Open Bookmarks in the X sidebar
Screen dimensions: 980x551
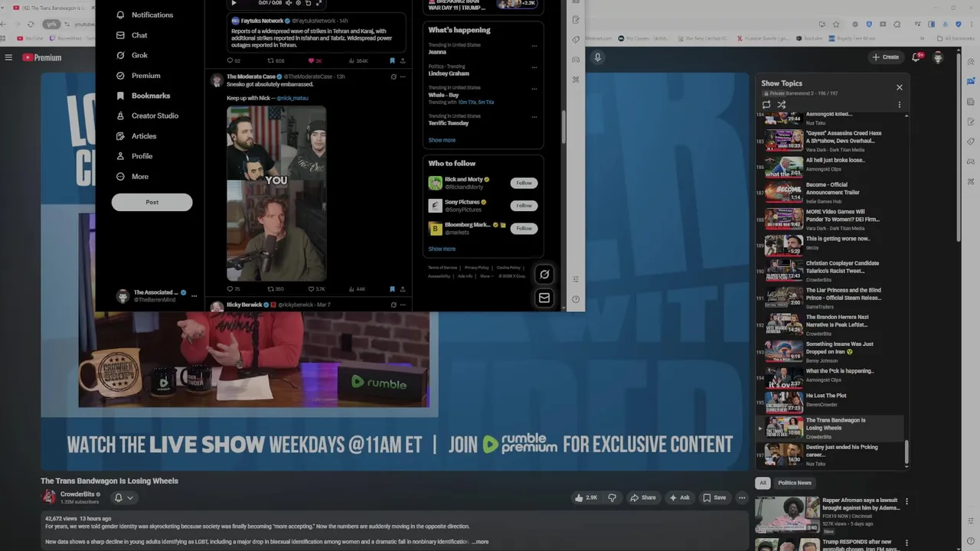[142, 96]
